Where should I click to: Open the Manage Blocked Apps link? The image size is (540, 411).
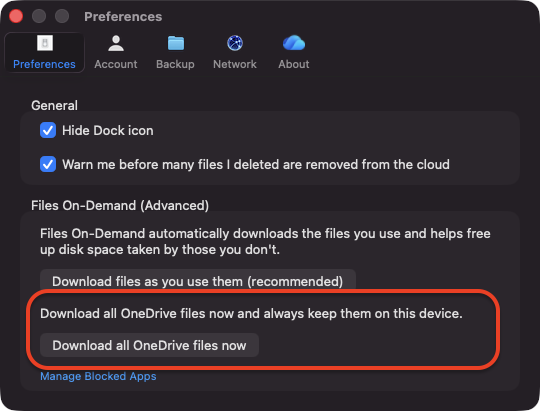(98, 376)
